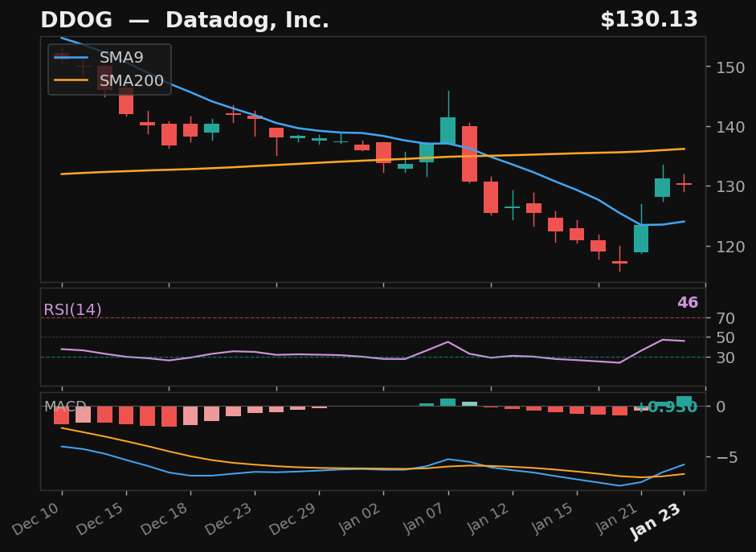Click the RSI 50 axis label
Viewport: 756px width, 552px height.
coord(725,338)
